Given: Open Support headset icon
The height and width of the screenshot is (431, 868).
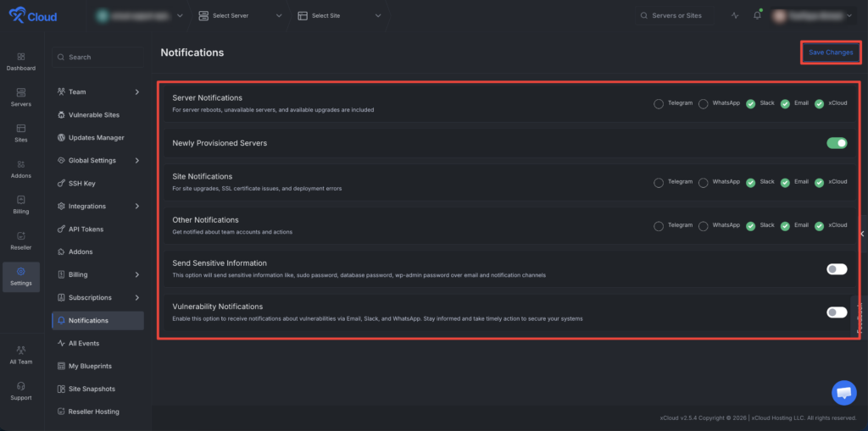Looking at the screenshot, I should pyautogui.click(x=21, y=391).
